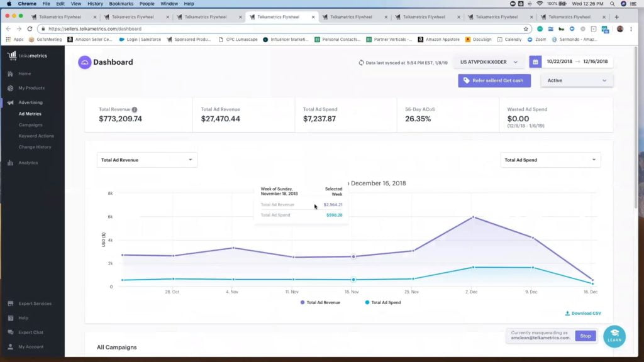Image resolution: width=644 pixels, height=362 pixels.
Task: Reload the current page
Action: pos(30,29)
